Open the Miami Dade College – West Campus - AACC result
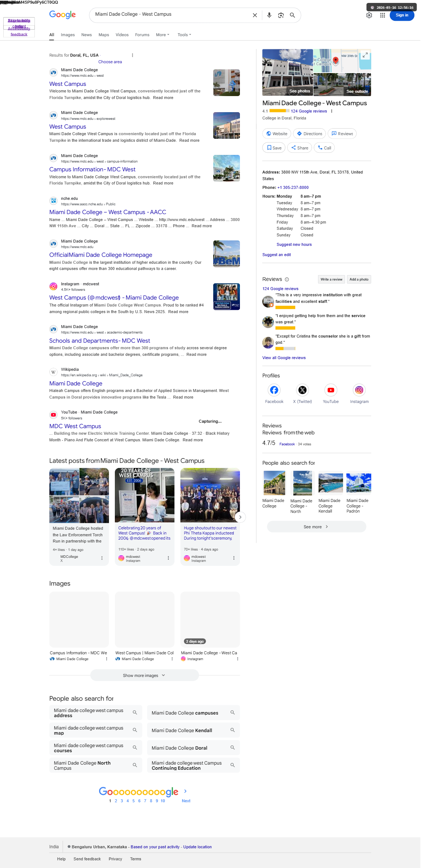The image size is (425, 868). click(108, 212)
